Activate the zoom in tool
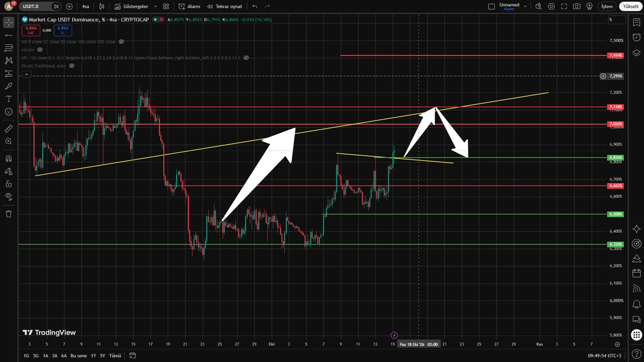 (x=9, y=142)
